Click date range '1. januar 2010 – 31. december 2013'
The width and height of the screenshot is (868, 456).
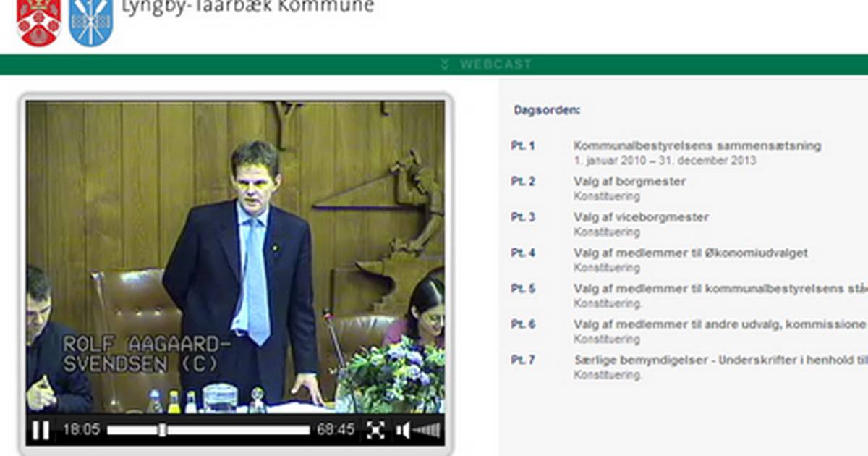(665, 161)
